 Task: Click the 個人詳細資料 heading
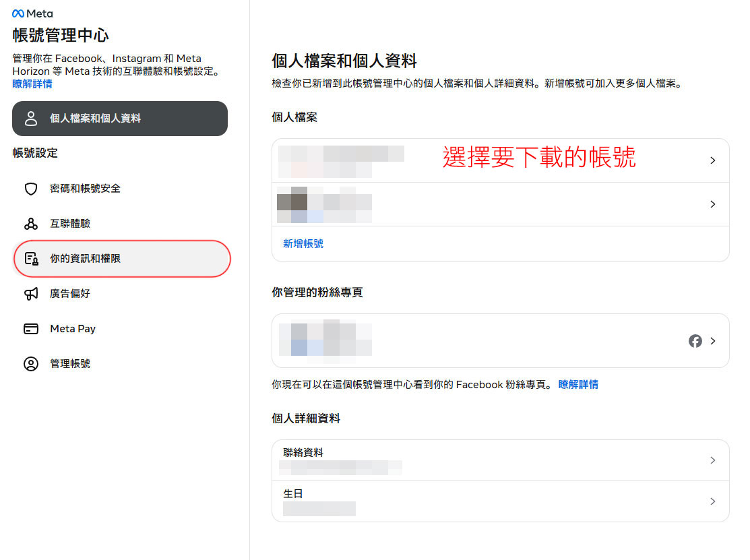pos(306,418)
